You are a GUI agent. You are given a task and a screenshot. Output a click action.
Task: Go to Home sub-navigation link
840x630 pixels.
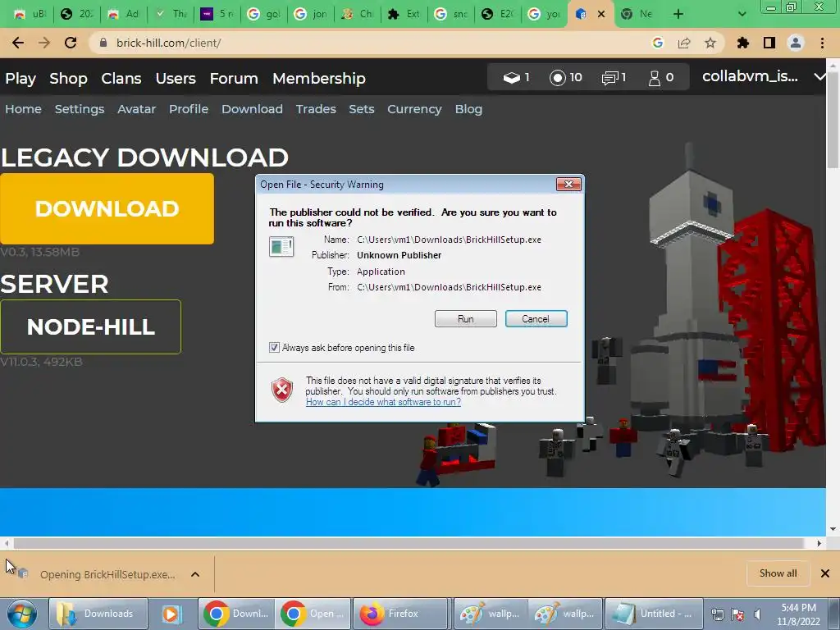23,109
